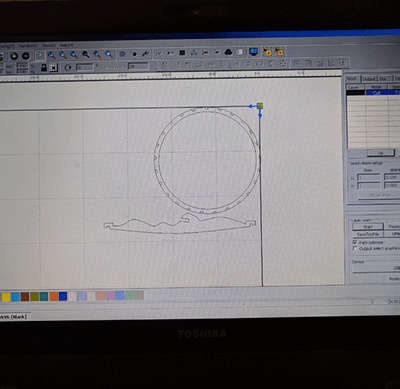Enable the Path optimize checkbox

(x=355, y=242)
